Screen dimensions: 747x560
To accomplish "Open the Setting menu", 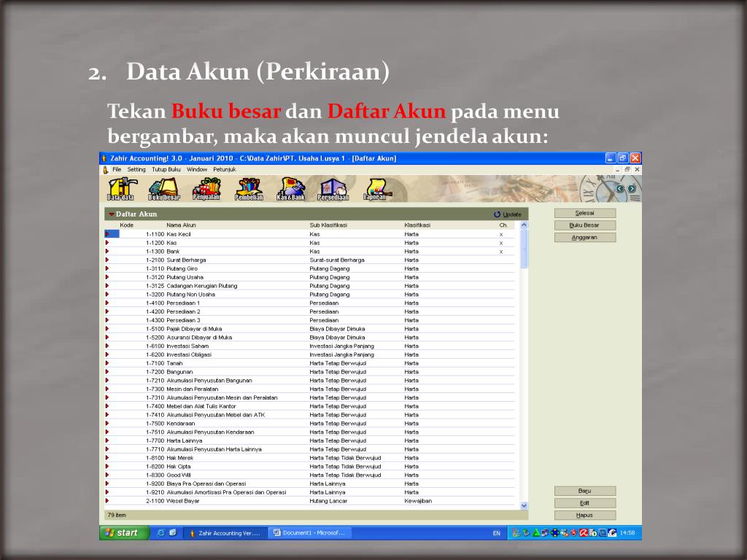I will coord(136,169).
